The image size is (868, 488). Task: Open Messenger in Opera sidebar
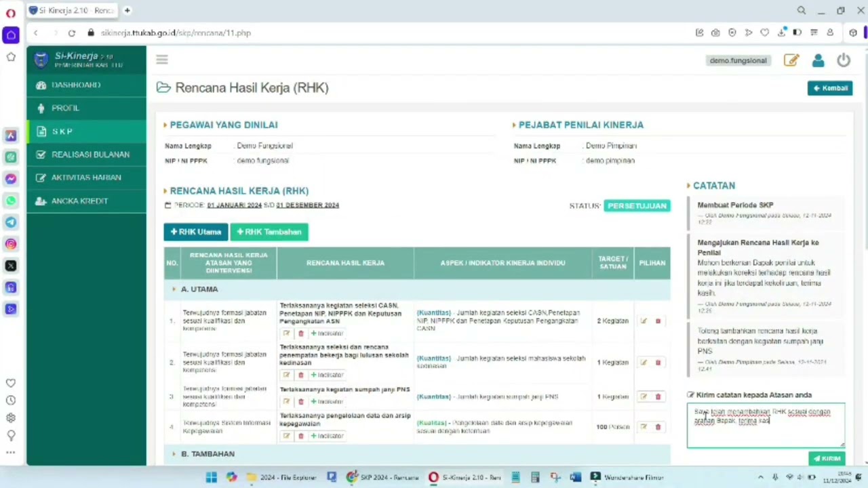pos(11,179)
